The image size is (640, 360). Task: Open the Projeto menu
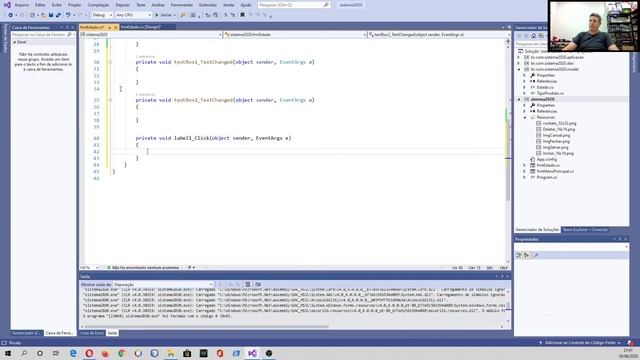pos(74,5)
